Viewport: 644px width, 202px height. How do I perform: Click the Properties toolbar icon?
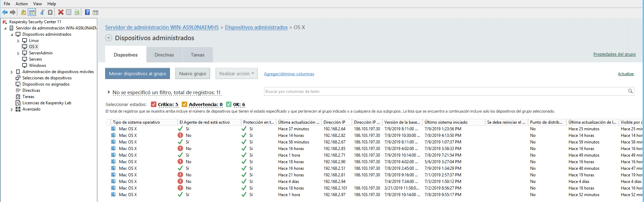click(69, 12)
